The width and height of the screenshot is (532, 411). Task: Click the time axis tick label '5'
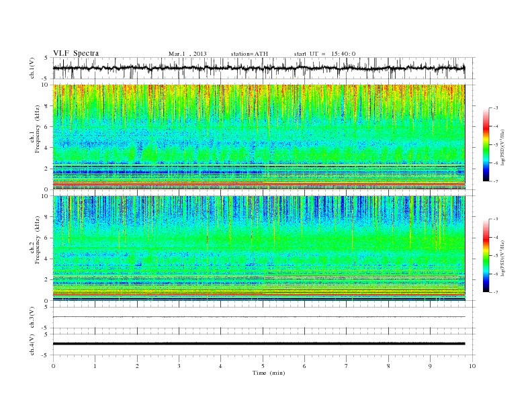[x=263, y=366]
